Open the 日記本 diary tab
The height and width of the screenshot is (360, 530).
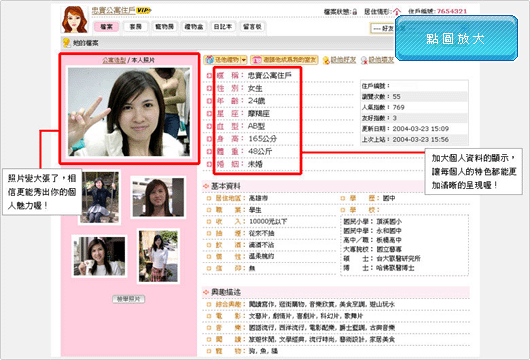coord(223,27)
